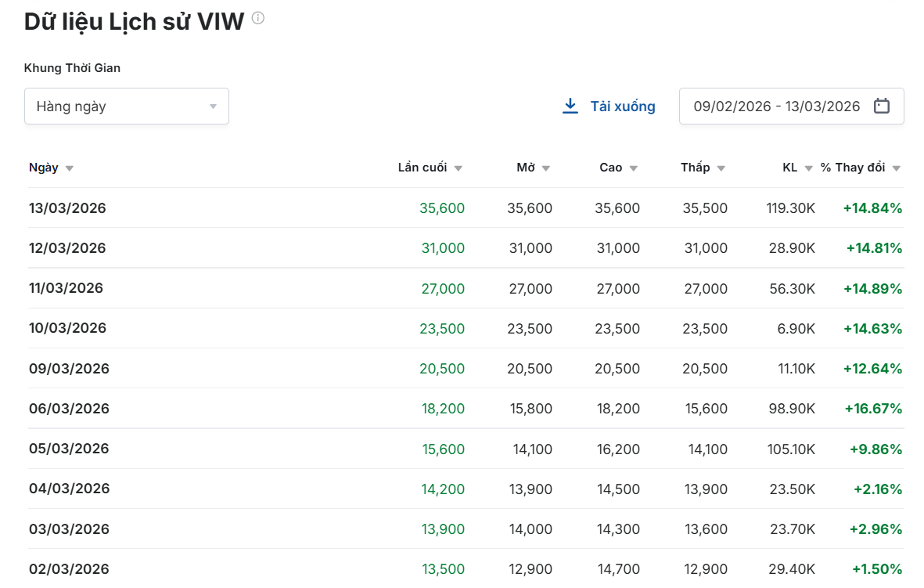The image size is (924, 588).
Task: Click sort arrow beside Lần cuối
Action: click(458, 168)
